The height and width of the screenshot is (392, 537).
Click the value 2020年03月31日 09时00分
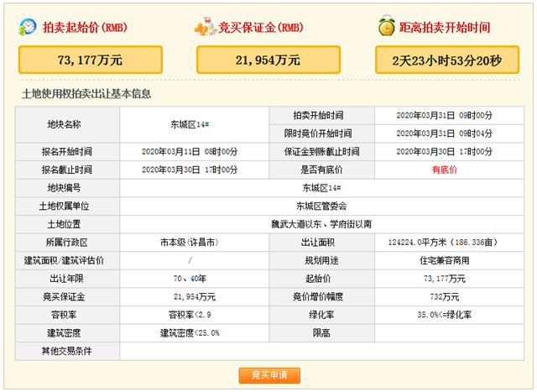tap(445, 116)
